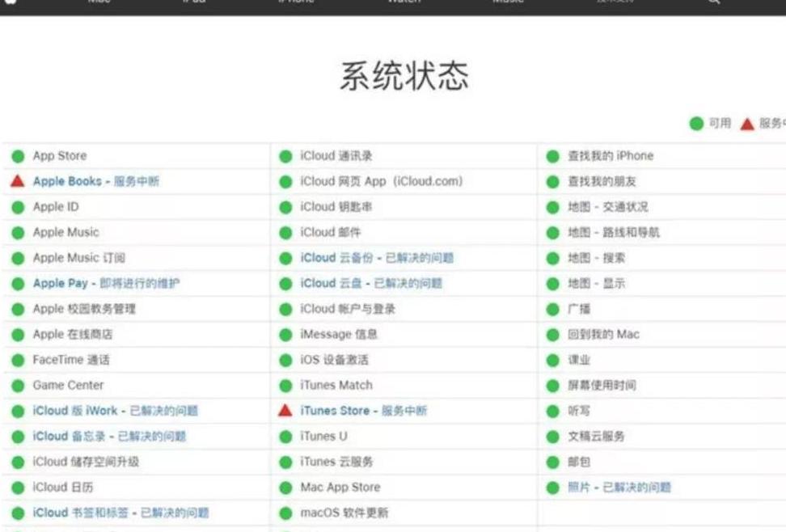View the iTunes Store 服务中断 details
This screenshot has width=786, height=532.
(362, 411)
